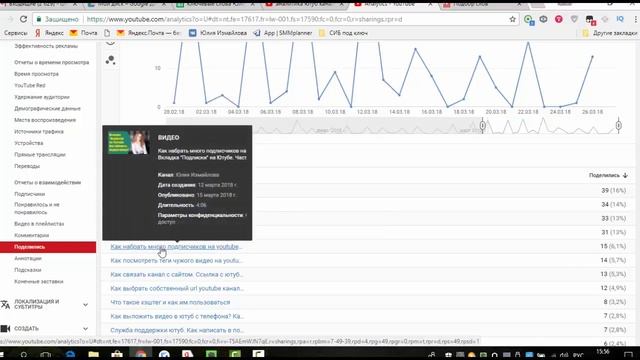This screenshot has height=360, width=640.
Task: Open Chrome from the taskbar
Action: tap(141, 354)
